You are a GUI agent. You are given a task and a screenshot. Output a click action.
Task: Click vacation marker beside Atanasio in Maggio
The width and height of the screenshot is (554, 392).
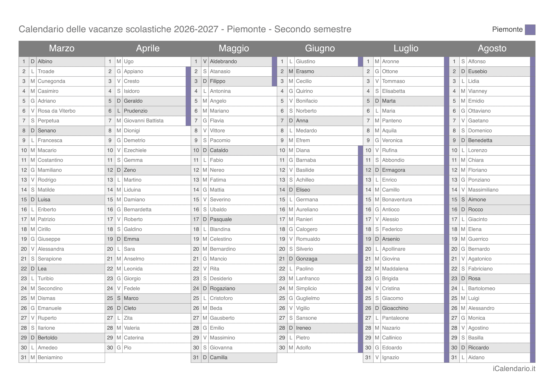274,72
